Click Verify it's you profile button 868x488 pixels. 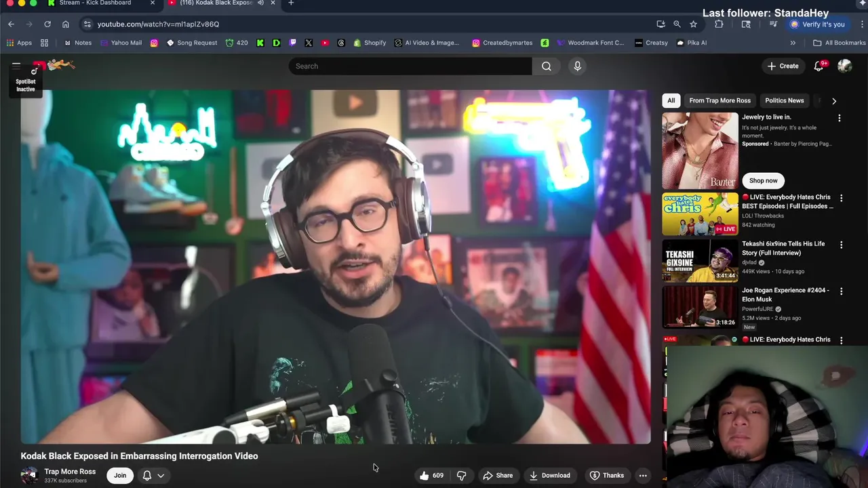817,24
